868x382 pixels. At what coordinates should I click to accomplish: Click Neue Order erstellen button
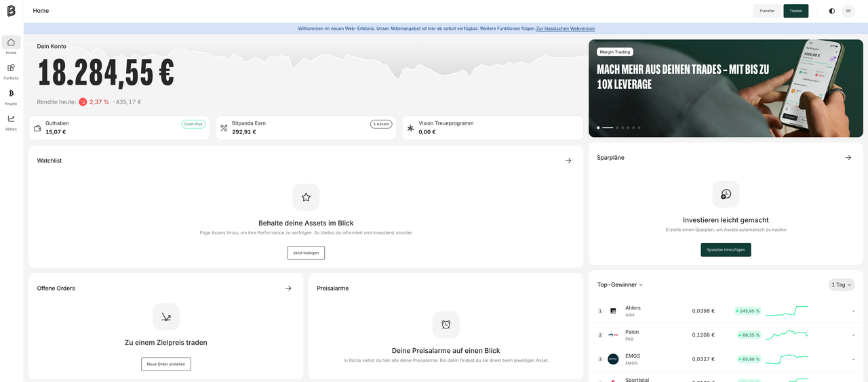coord(166,364)
